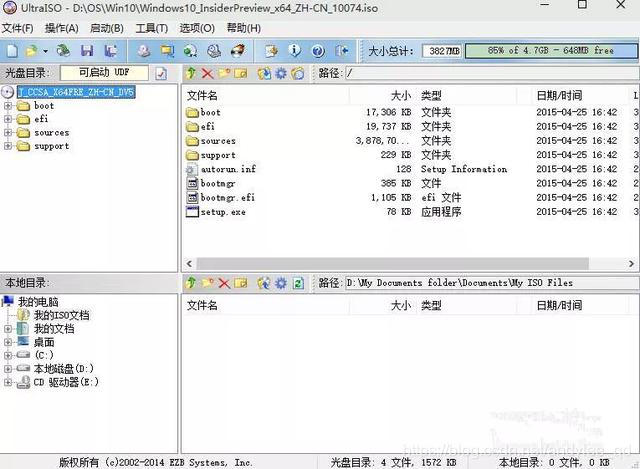Sort image files by 大小 column header
Image resolution: width=640 pixels, height=469 pixels.
382,96
